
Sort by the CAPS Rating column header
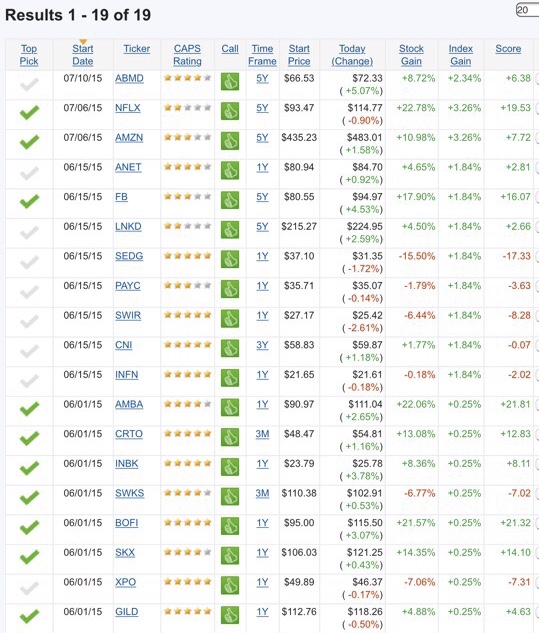187,54
